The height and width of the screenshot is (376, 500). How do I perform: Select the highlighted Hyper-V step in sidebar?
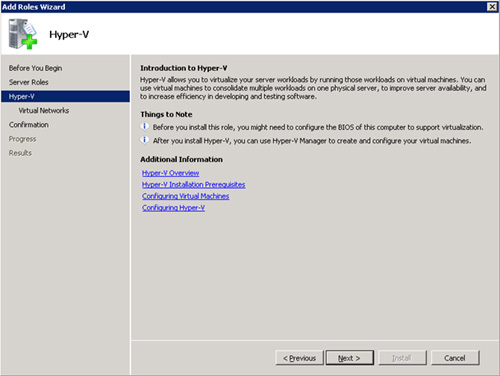click(65, 96)
